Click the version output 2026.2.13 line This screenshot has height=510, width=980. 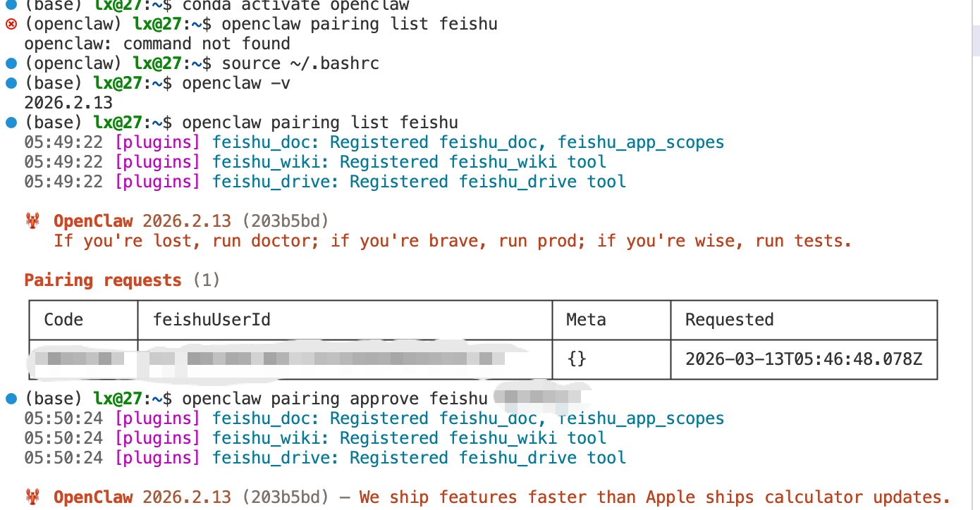tap(68, 103)
